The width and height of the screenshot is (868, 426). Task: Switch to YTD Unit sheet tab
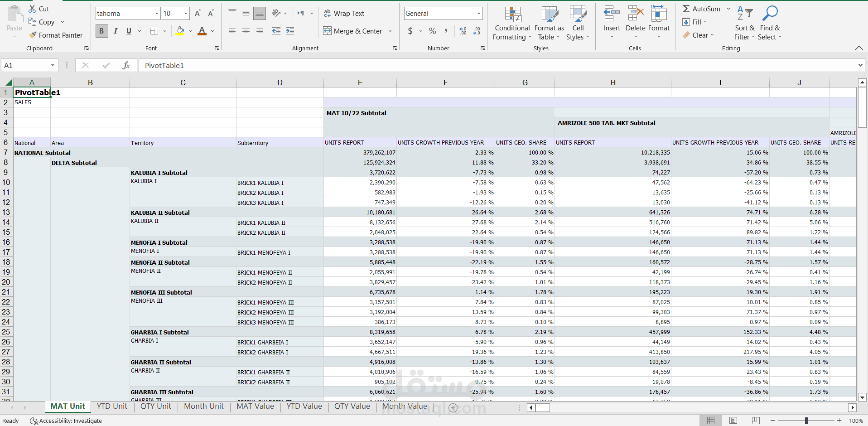click(112, 407)
